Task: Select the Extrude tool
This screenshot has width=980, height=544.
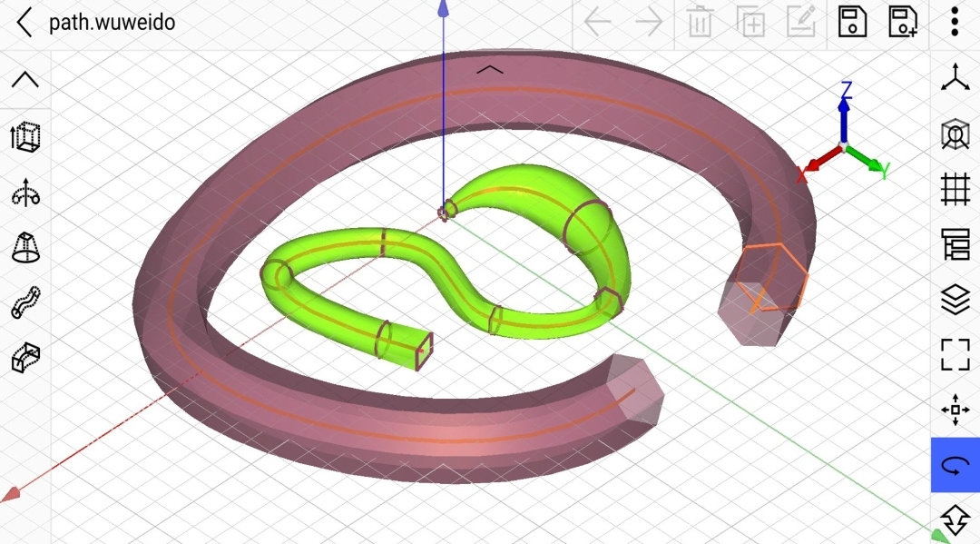Action: tap(25, 137)
